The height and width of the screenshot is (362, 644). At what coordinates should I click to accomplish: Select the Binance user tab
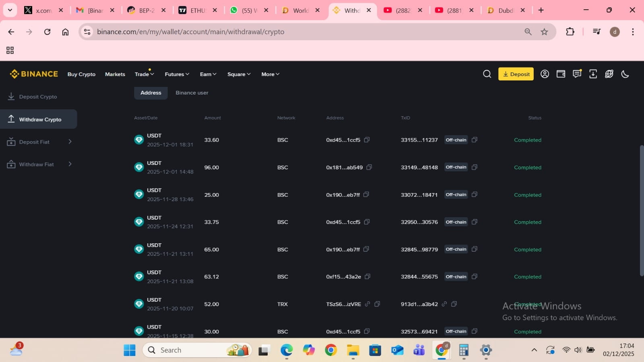(x=192, y=93)
